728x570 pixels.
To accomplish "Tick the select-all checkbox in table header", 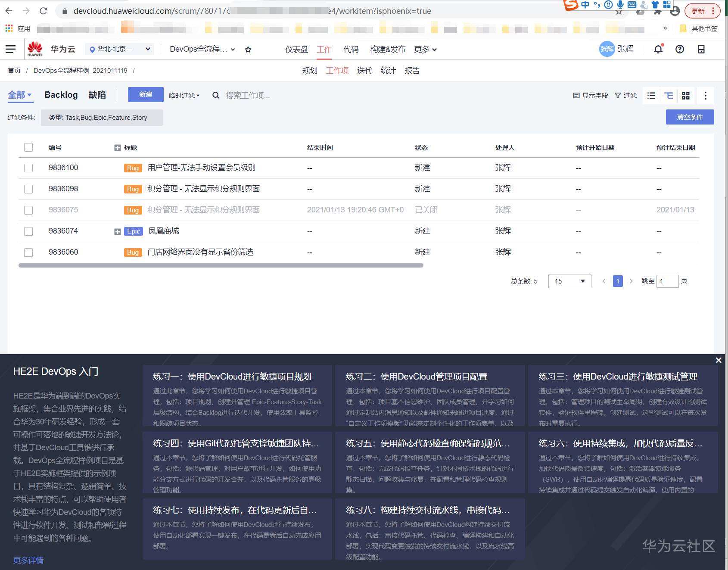I will 28,147.
